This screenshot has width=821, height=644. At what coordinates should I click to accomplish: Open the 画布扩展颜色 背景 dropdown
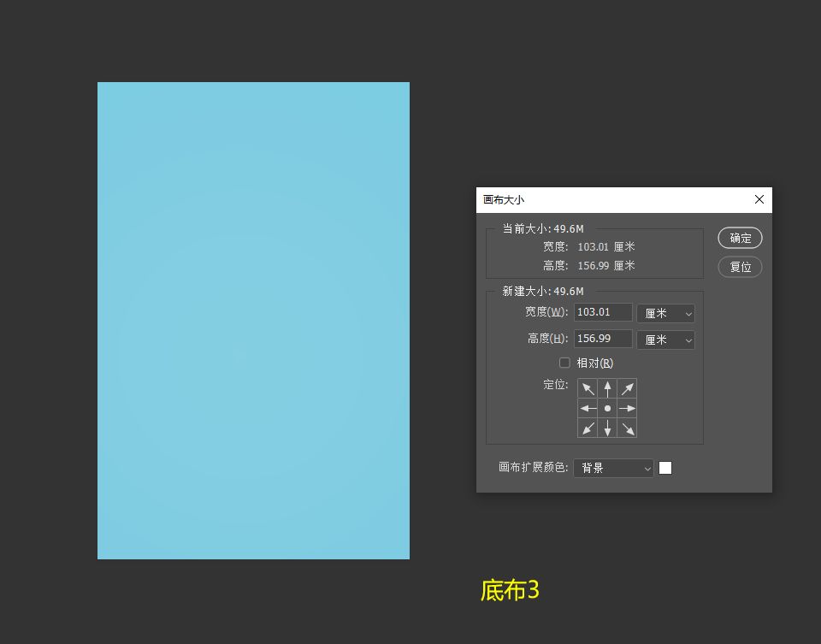click(614, 468)
